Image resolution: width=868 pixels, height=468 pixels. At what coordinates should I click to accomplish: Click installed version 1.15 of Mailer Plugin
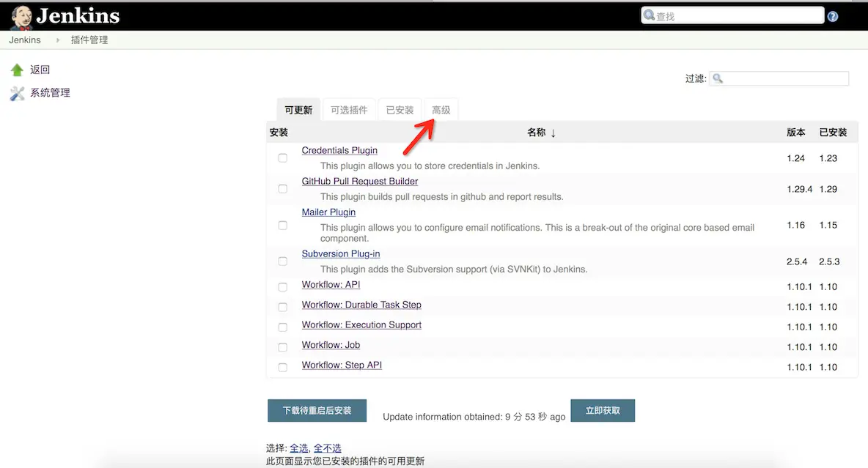(x=828, y=225)
